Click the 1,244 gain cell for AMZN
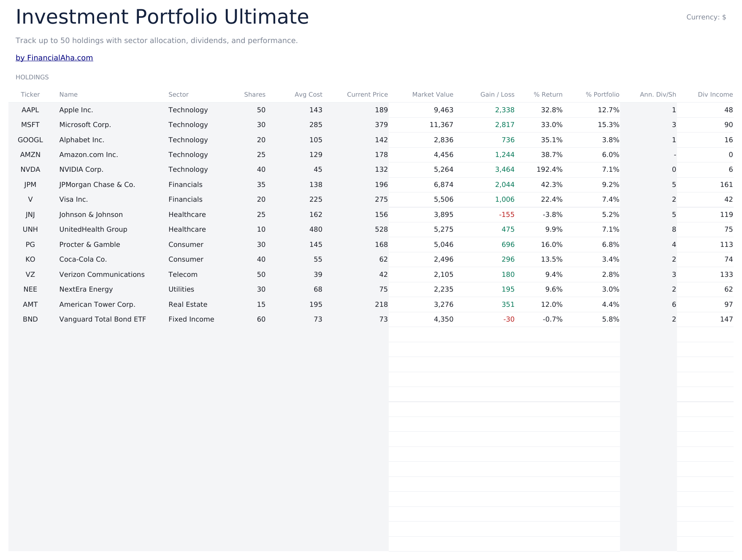The height and width of the screenshot is (560, 742). [x=505, y=155]
